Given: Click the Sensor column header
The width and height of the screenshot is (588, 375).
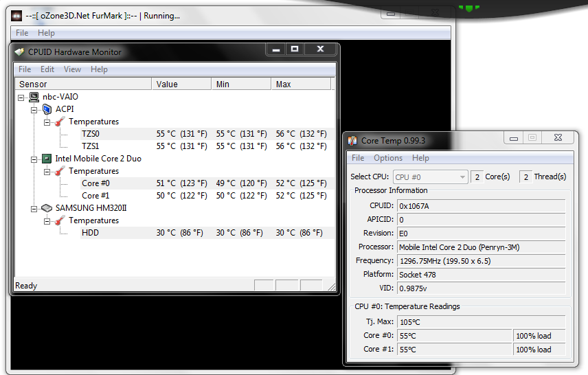Looking at the screenshot, I should tap(83, 84).
